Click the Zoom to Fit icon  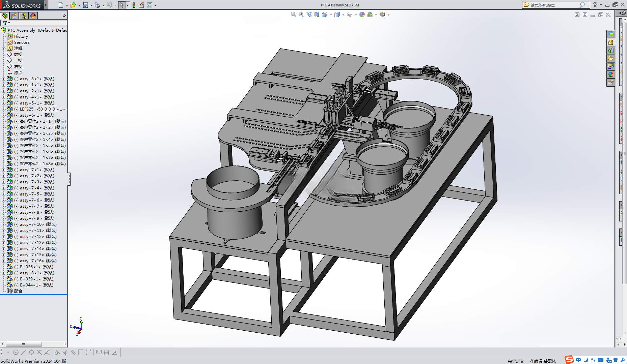tap(293, 14)
